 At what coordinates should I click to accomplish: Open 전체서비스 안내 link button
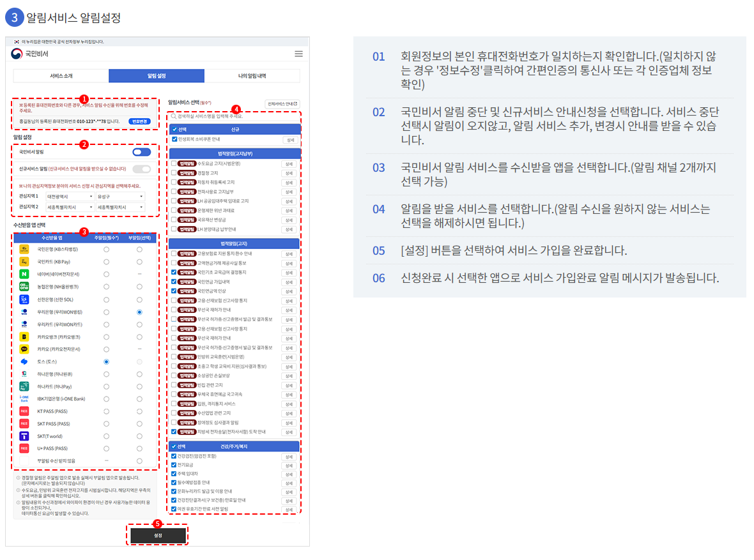pos(282,103)
